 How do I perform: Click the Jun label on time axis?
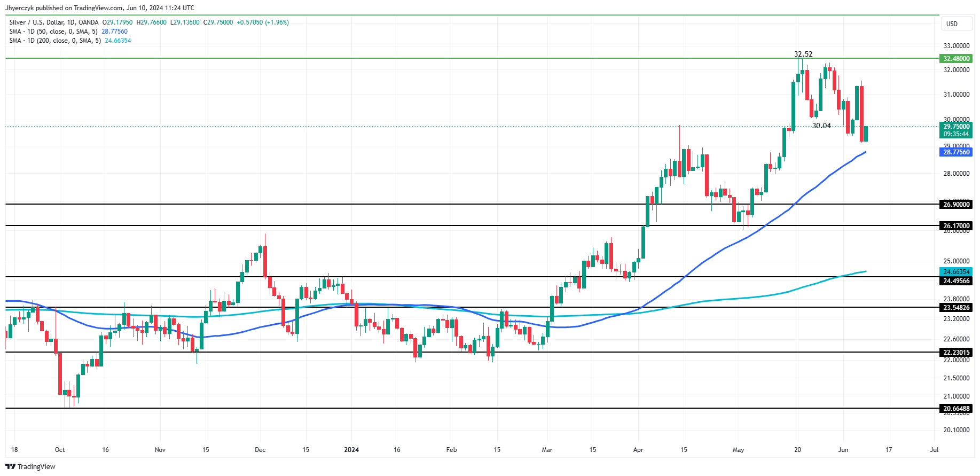pyautogui.click(x=843, y=450)
